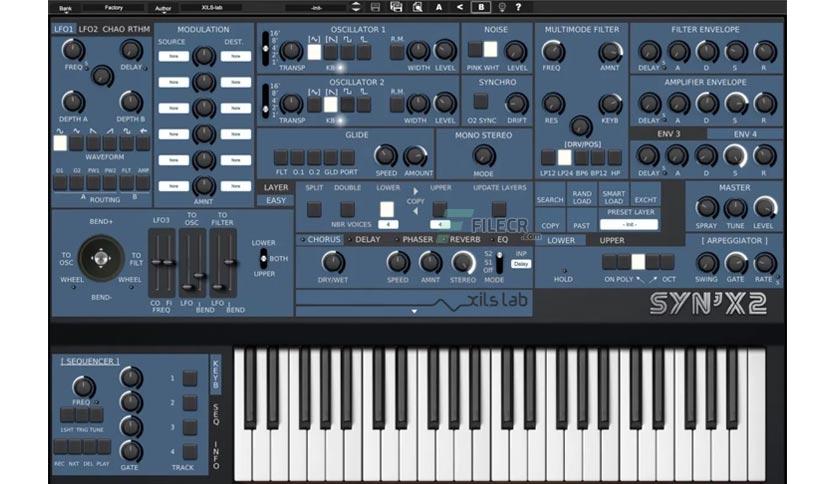
Task: Switch to the DELAY effect tab
Action: (x=367, y=240)
